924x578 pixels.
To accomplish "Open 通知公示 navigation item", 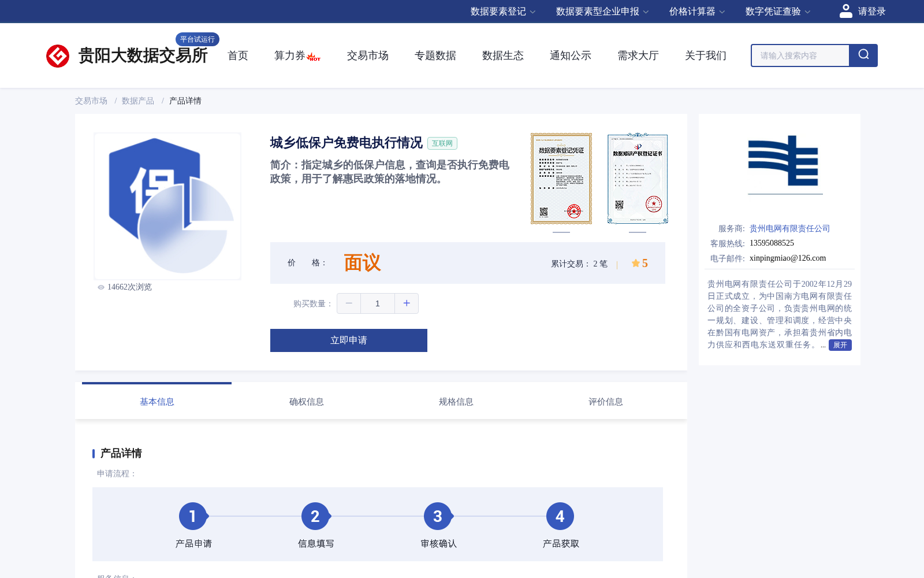I will click(571, 55).
